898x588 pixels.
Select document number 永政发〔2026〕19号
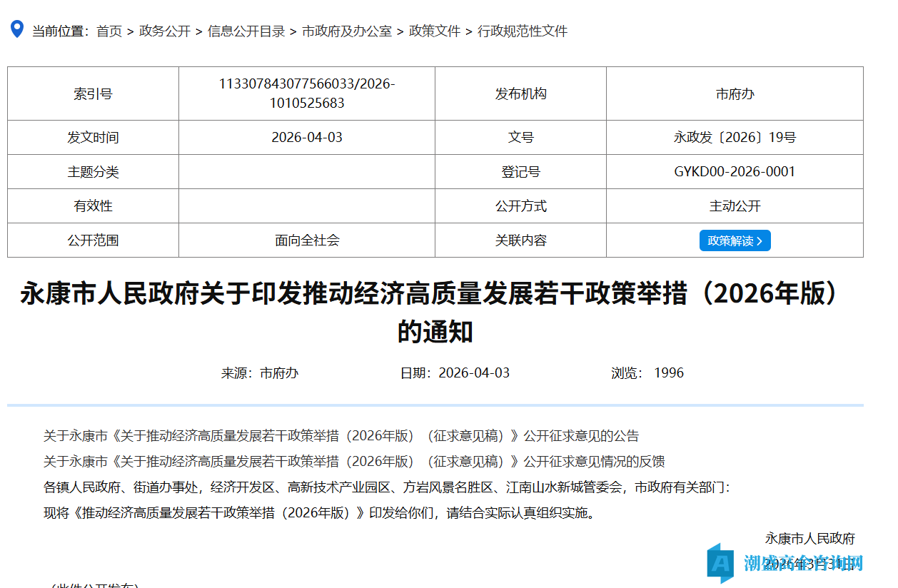(735, 137)
